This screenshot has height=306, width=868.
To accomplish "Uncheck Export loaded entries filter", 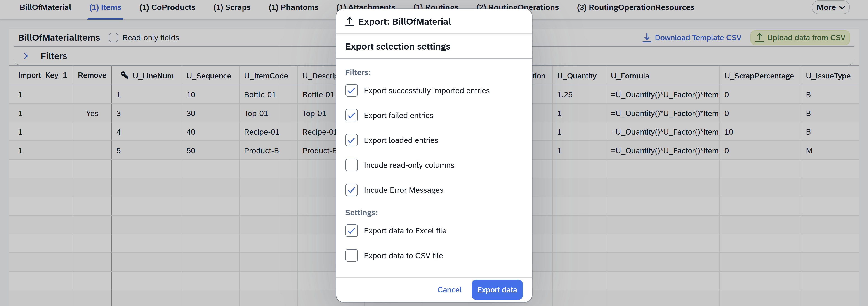I will pos(351,140).
